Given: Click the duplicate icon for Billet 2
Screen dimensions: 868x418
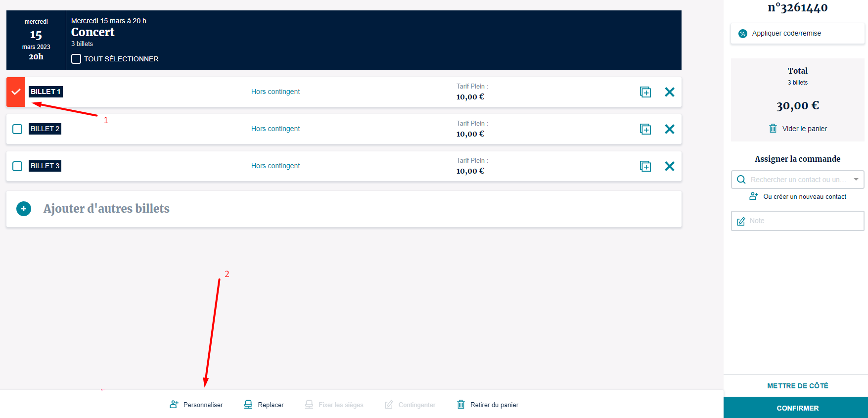Looking at the screenshot, I should [645, 129].
